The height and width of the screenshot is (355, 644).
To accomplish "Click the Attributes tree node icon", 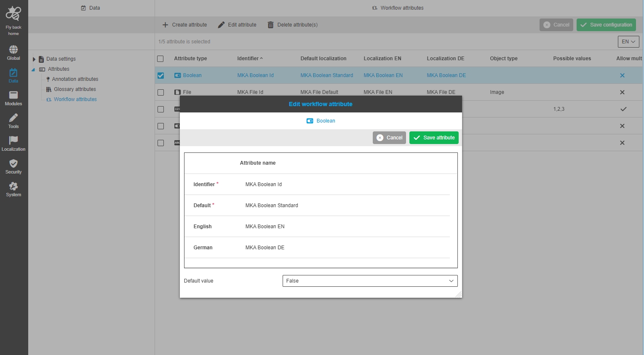I will click(42, 69).
